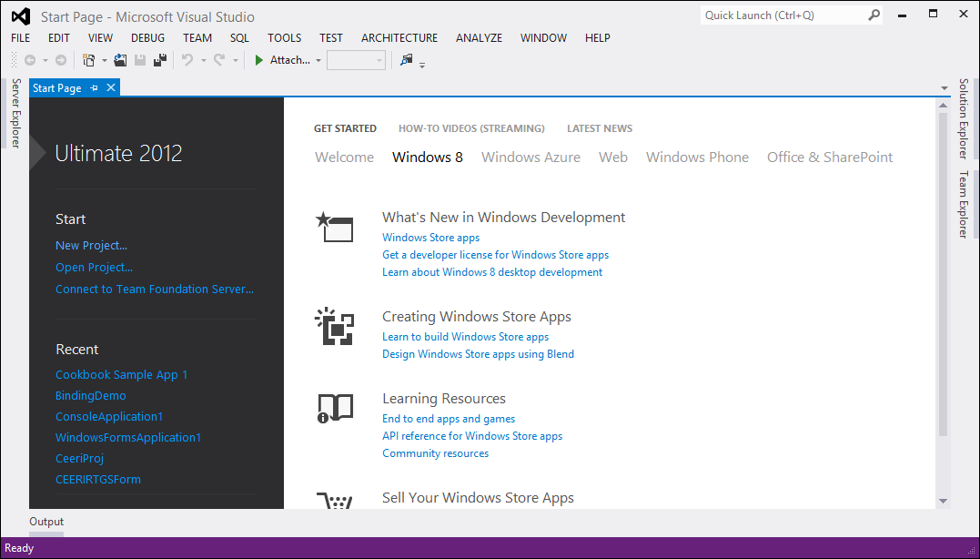
Task: Click the Visual Studio logo icon
Action: [21, 16]
